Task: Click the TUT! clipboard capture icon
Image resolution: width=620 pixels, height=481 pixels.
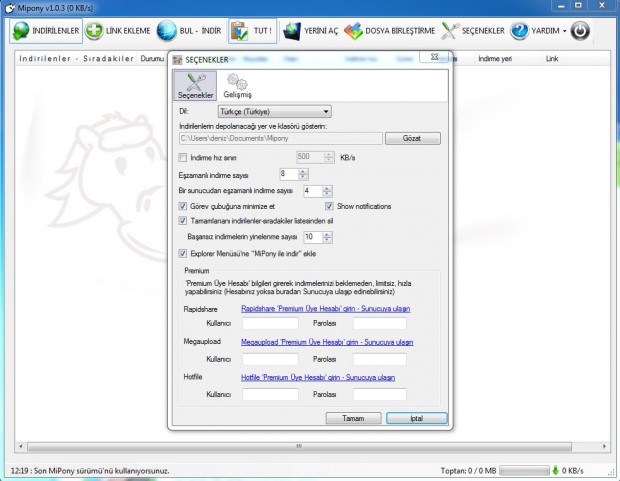Action: (x=240, y=31)
